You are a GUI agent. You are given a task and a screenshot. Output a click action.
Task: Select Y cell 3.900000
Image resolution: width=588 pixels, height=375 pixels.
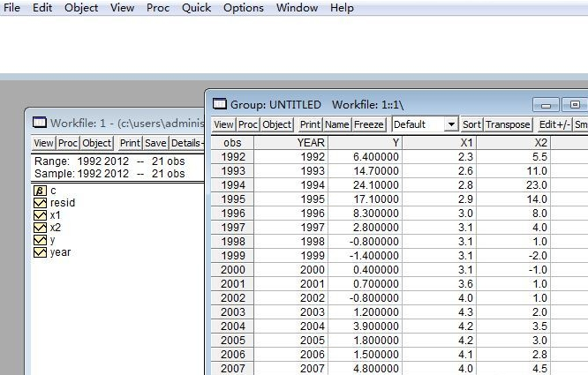(x=365, y=326)
